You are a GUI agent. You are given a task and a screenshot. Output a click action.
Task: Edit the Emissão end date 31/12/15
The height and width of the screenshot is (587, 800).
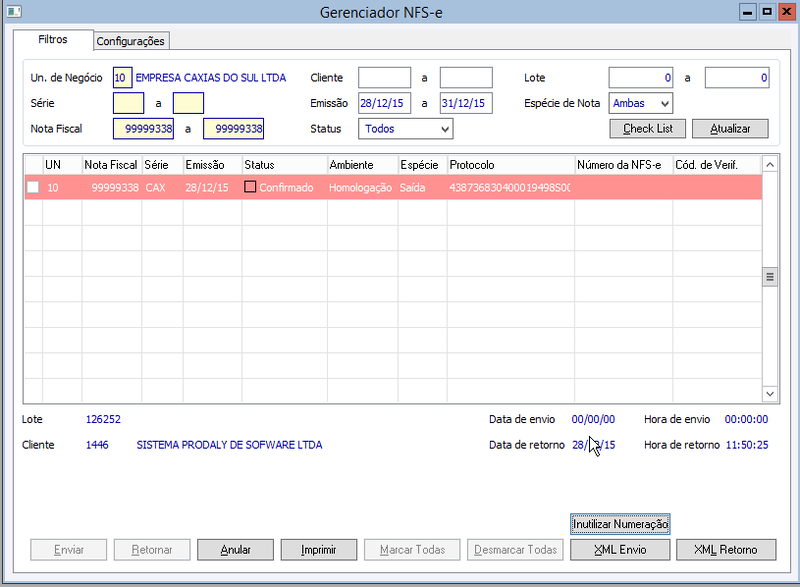[x=466, y=103]
